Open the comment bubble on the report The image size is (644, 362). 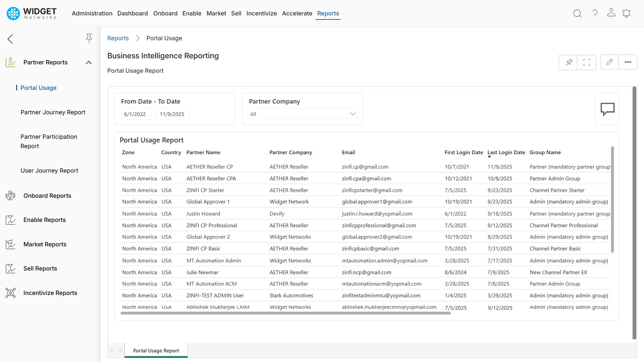click(x=607, y=109)
